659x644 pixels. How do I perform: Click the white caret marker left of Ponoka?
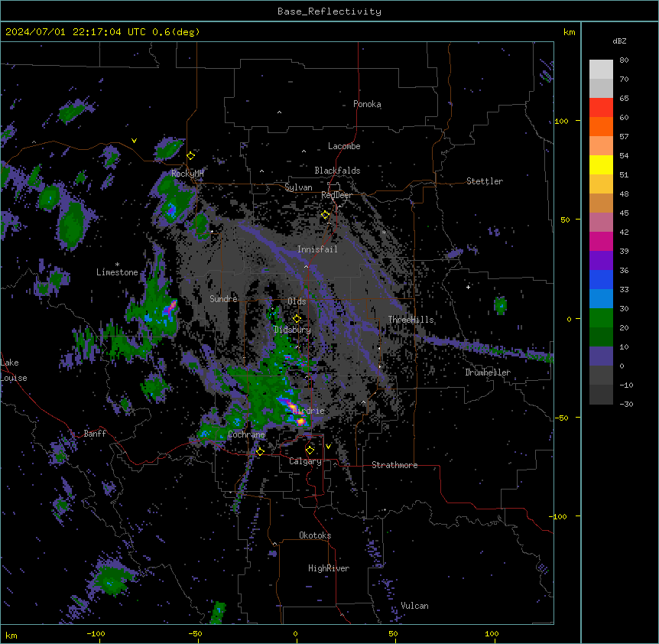tap(279, 112)
